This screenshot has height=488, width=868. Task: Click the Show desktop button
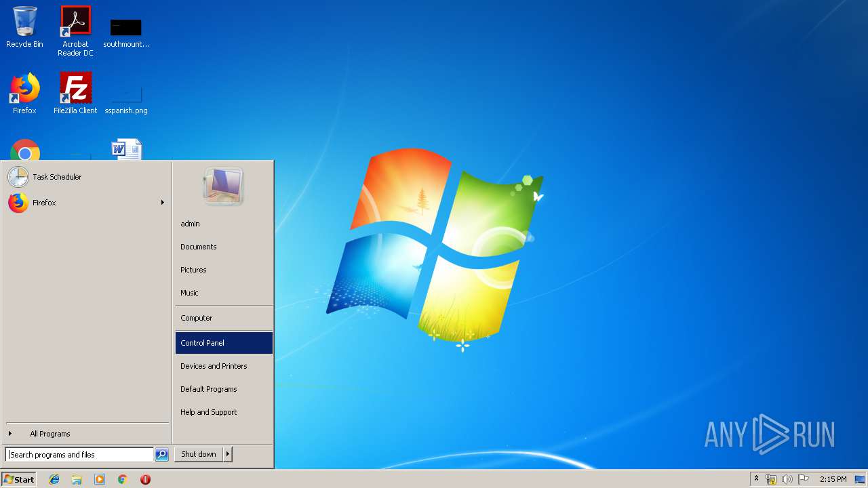(x=860, y=479)
